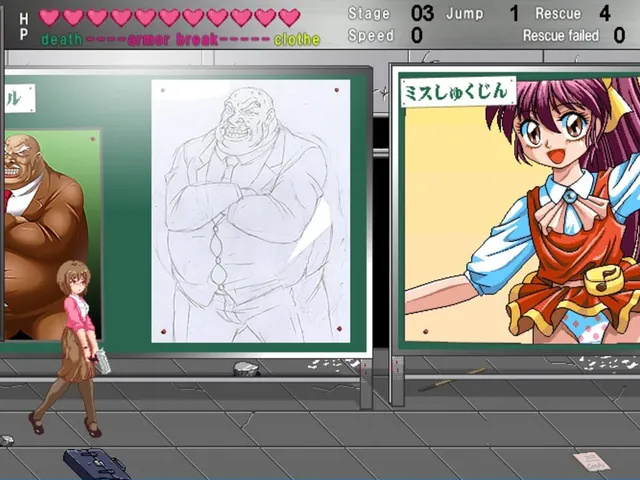Click the Jump counter value
The image size is (640, 480).
pos(514,13)
